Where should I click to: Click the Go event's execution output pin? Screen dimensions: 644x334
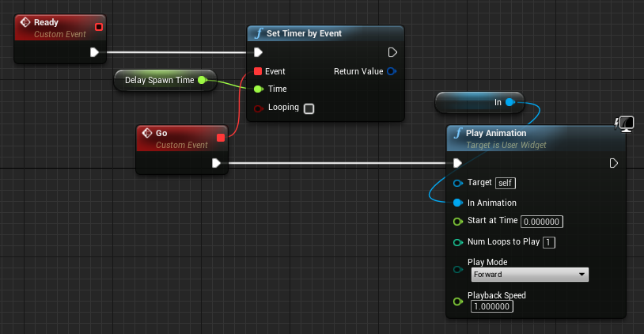[216, 163]
